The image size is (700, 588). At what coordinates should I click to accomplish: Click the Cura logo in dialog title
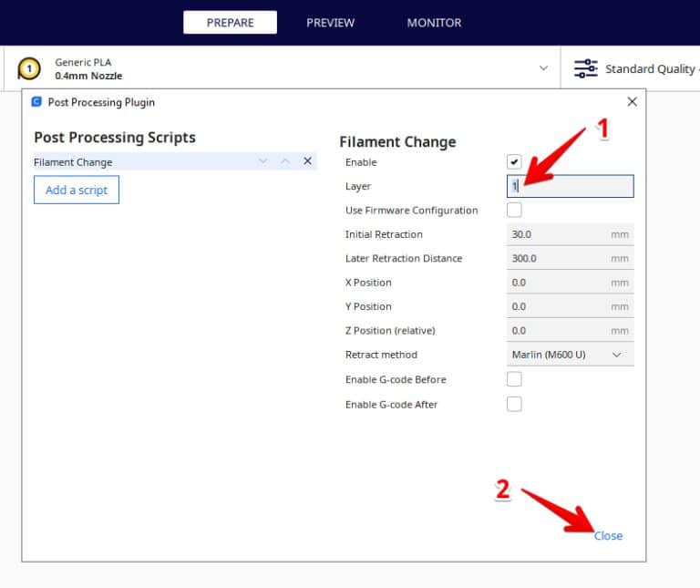[x=36, y=102]
